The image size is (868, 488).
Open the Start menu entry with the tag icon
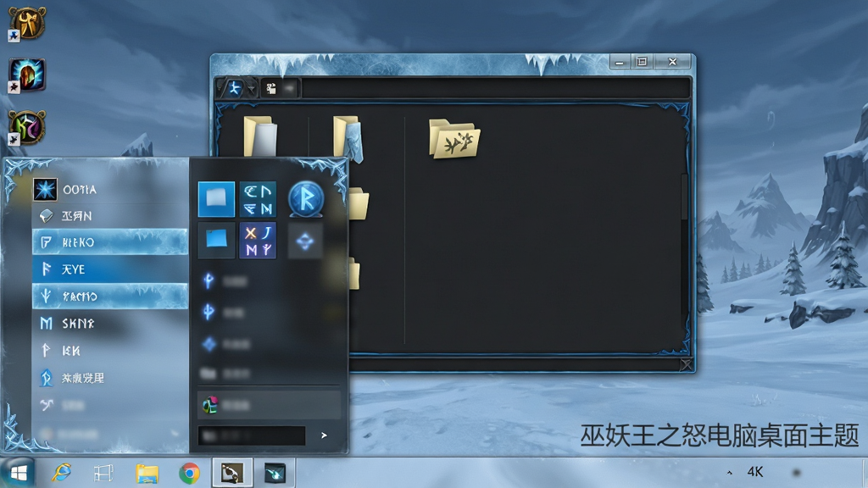pos(109,216)
